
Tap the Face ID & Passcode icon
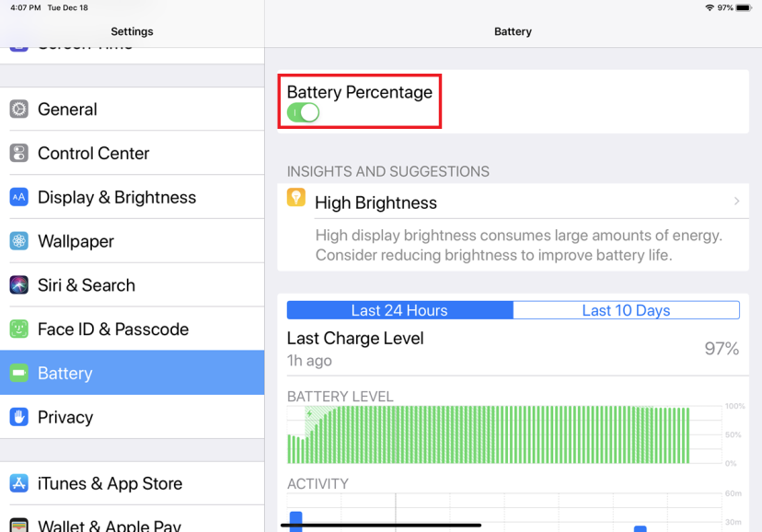click(18, 330)
